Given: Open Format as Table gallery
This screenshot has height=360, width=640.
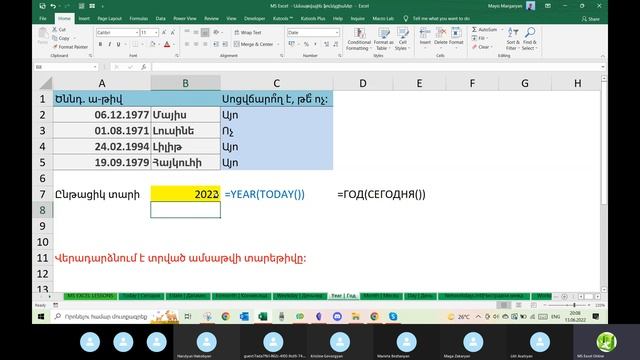Looking at the screenshot, I should [x=383, y=39].
